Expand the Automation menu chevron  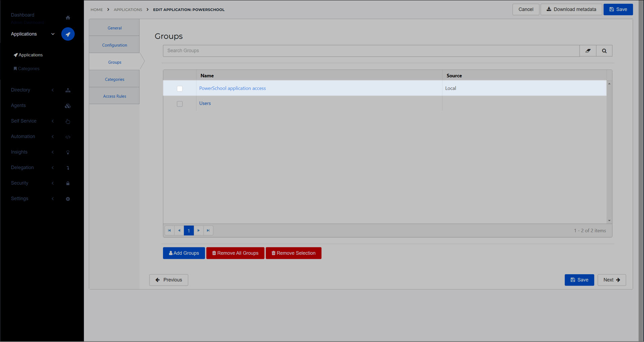point(53,137)
